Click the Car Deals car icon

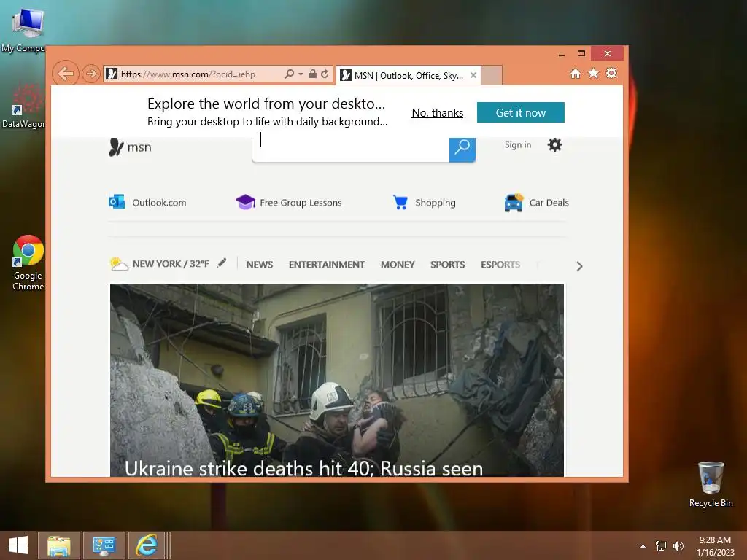click(514, 203)
